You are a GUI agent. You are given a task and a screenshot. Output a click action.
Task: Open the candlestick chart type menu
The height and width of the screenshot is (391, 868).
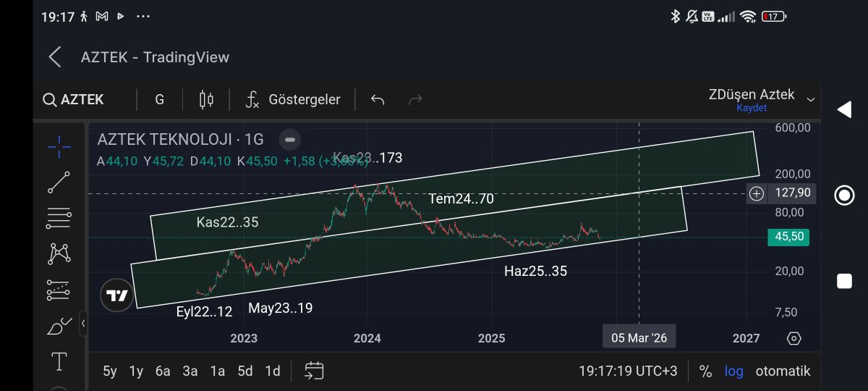206,100
